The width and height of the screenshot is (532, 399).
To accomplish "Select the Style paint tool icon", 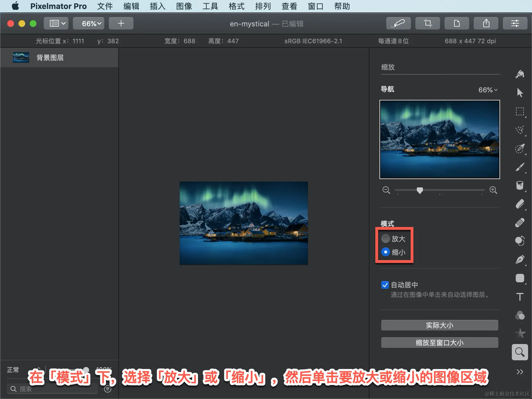I will pos(520,74).
